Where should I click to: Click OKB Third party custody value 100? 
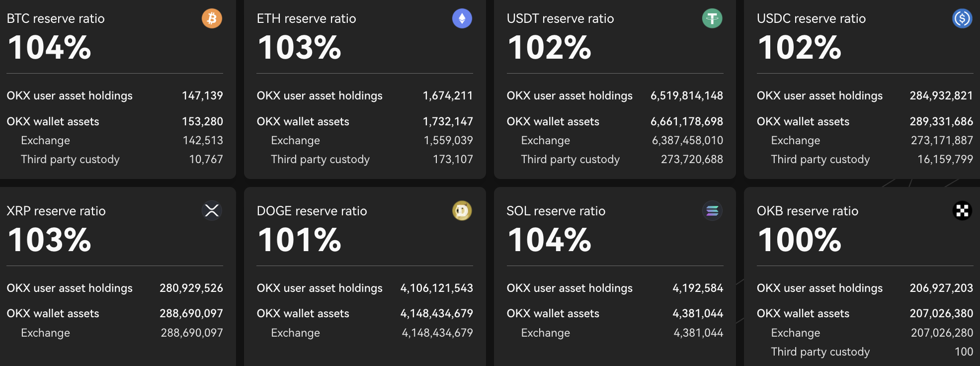[964, 352]
